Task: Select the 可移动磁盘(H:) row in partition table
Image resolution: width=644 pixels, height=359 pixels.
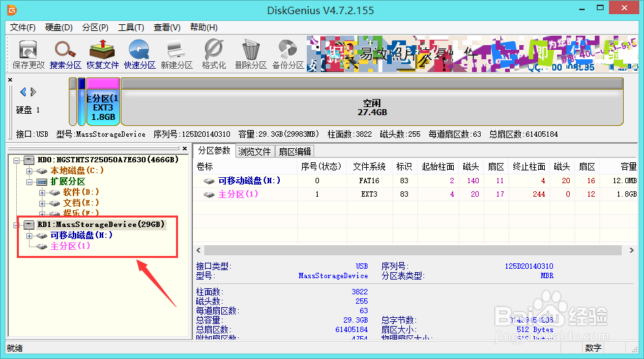Action: click(415, 181)
